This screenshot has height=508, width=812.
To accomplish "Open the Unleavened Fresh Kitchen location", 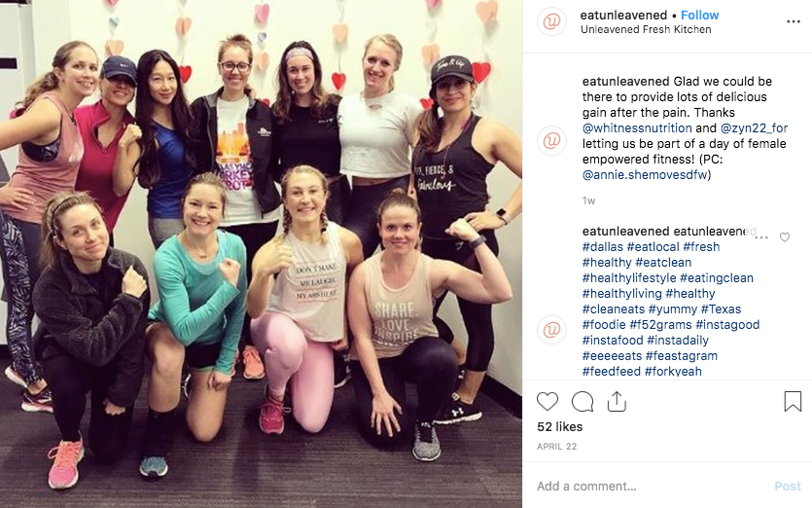I will point(646,29).
